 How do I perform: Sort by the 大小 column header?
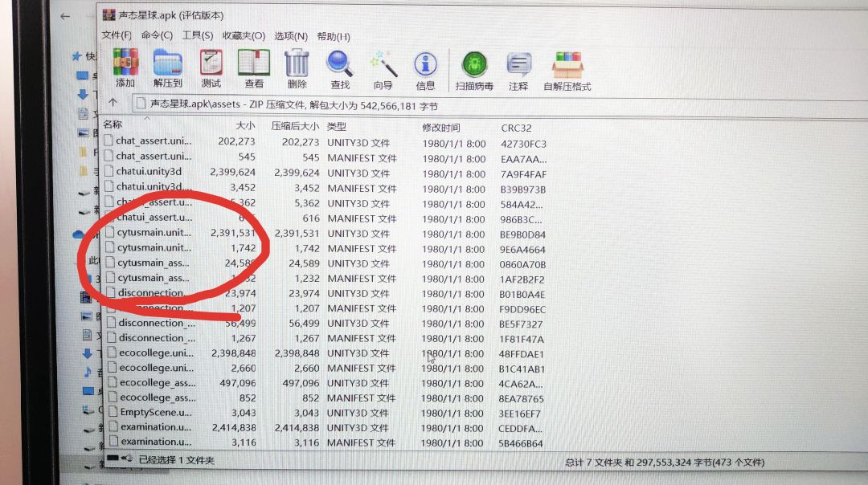(x=245, y=125)
